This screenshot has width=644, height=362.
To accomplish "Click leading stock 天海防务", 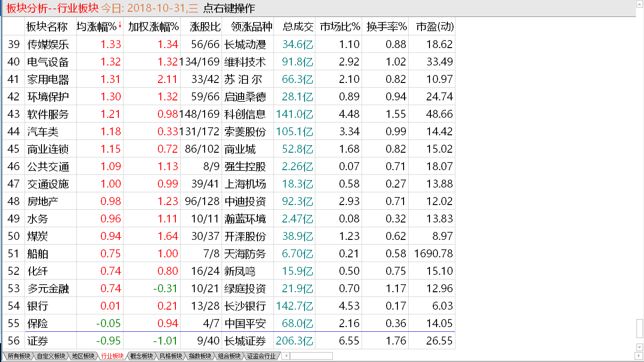I will coord(245,254).
